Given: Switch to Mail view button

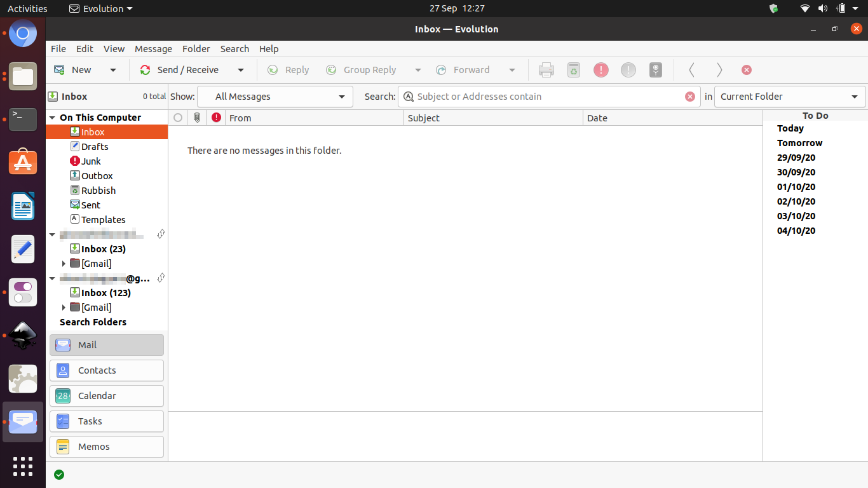Looking at the screenshot, I should pyautogui.click(x=107, y=345).
